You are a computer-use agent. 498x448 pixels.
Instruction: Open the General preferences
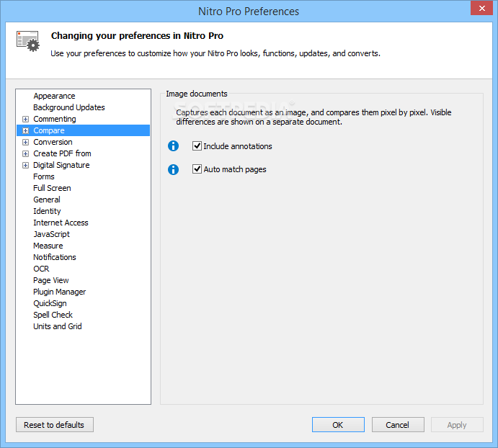point(47,200)
